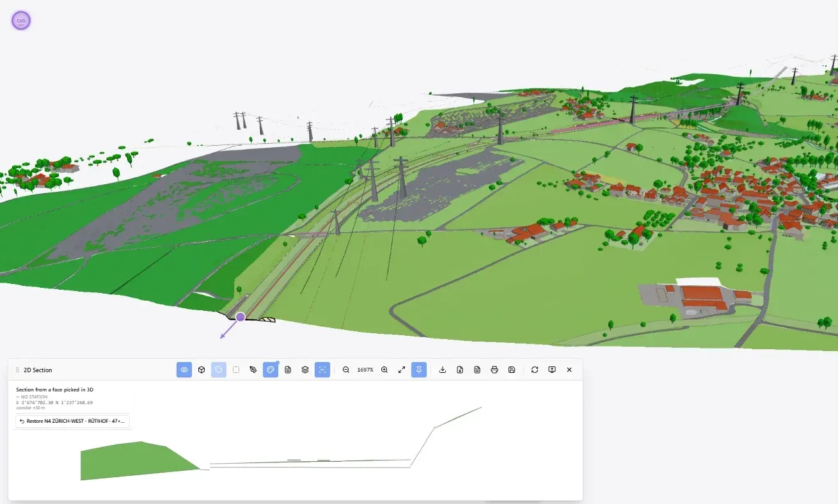This screenshot has height=504, width=838.
Task: Click the 1697% zoom level value
Action: coord(365,370)
